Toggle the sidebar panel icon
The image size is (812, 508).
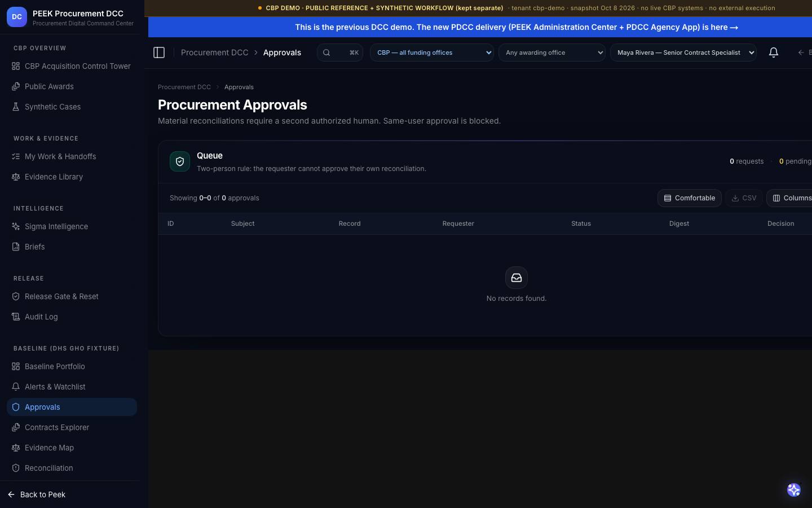(x=159, y=52)
